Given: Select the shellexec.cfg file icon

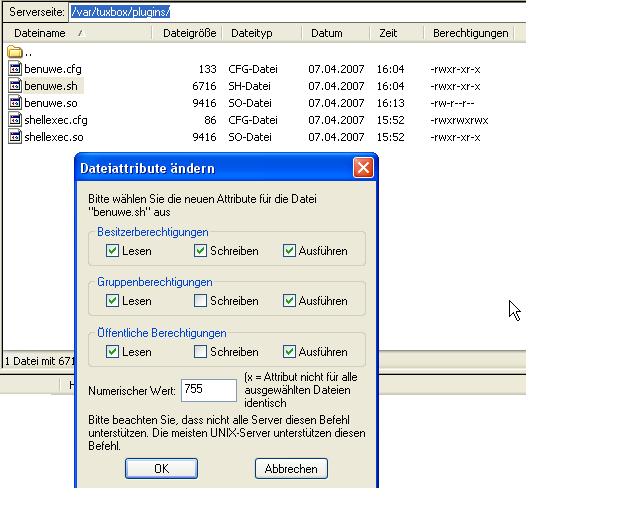Looking at the screenshot, I should pyautogui.click(x=15, y=120).
